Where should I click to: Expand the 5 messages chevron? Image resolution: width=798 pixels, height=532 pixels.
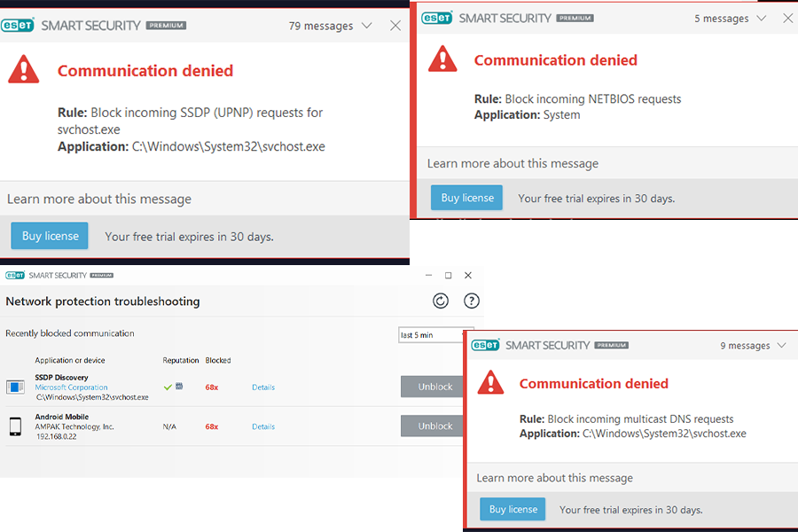[762, 19]
